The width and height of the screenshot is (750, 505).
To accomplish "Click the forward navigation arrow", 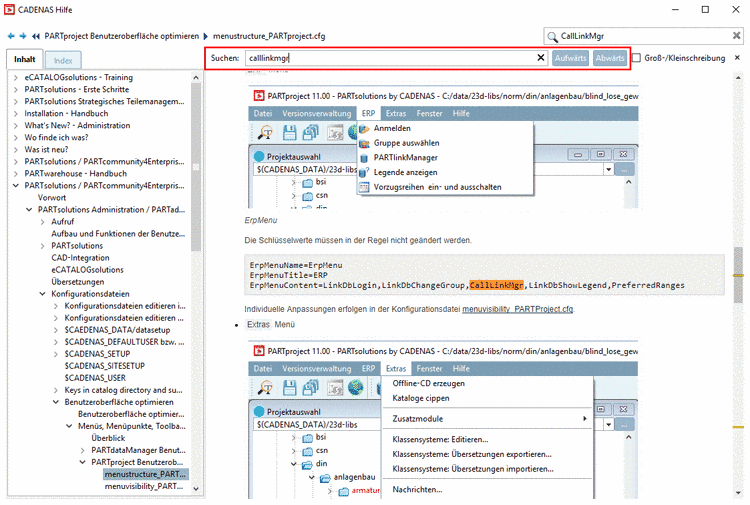I will [22, 36].
